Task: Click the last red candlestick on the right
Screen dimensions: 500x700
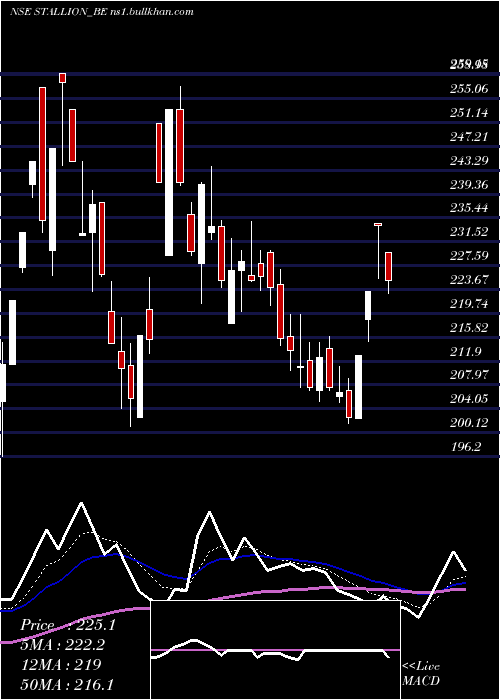Action: [x=388, y=267]
